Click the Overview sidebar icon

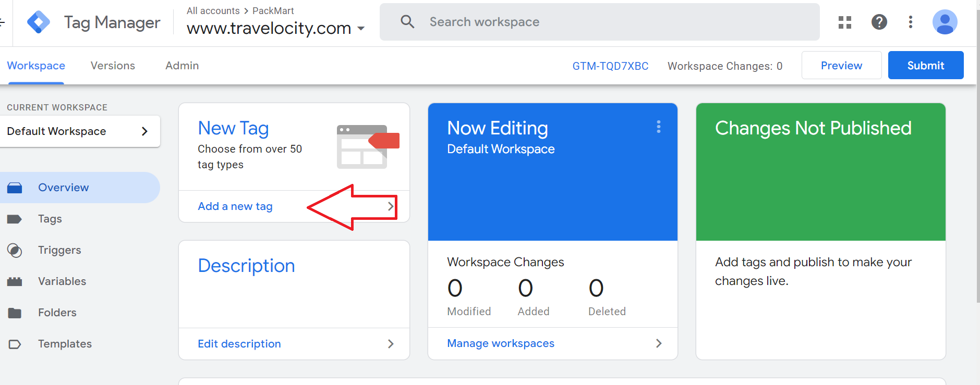[x=15, y=188]
